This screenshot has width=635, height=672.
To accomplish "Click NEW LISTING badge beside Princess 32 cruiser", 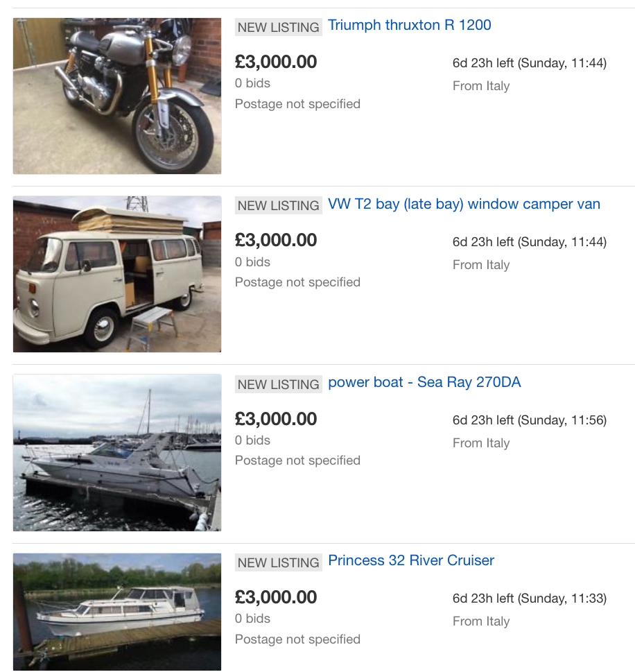I will pos(279,562).
